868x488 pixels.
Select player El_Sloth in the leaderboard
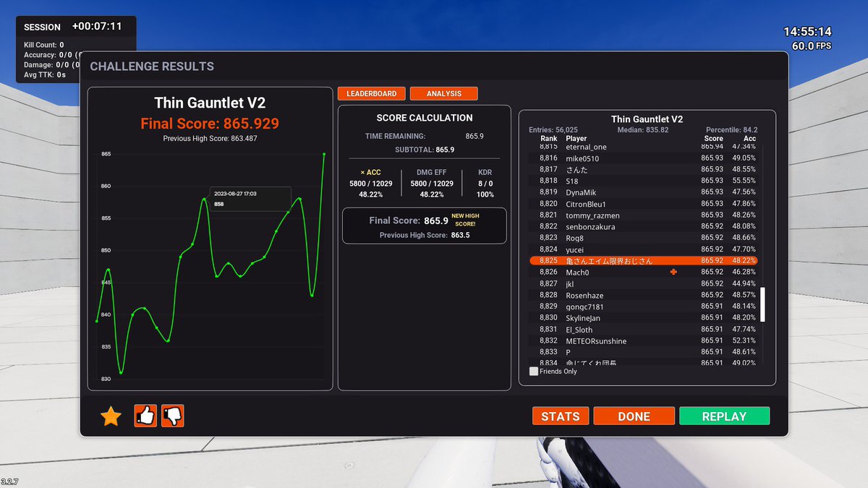pyautogui.click(x=643, y=329)
